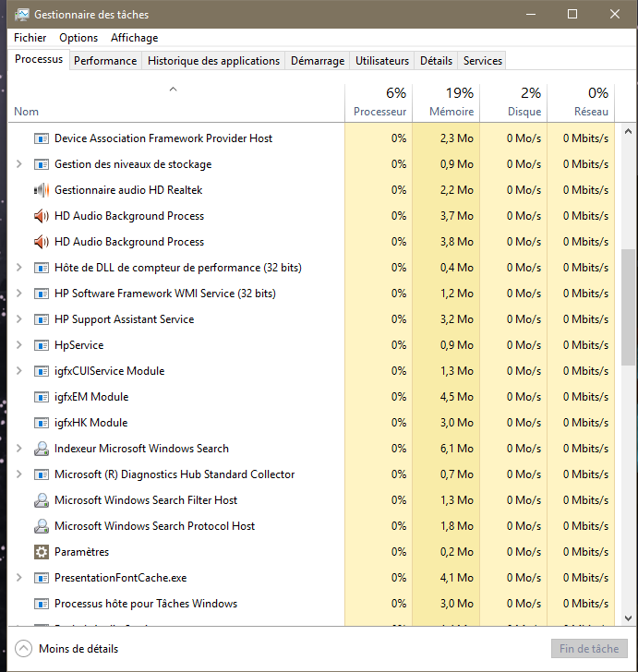The image size is (638, 672).
Task: Switch to the Détails tab
Action: click(x=436, y=61)
